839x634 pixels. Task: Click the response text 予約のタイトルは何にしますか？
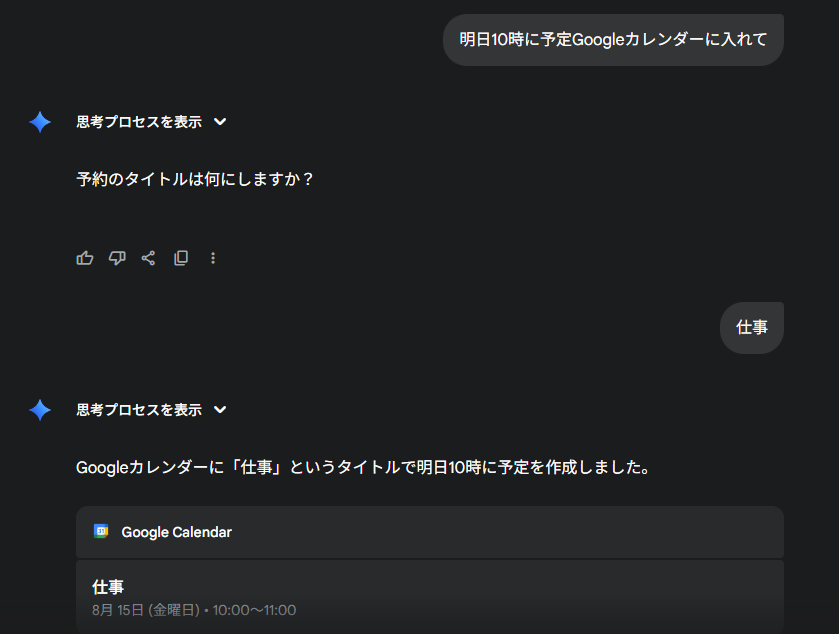pos(195,179)
